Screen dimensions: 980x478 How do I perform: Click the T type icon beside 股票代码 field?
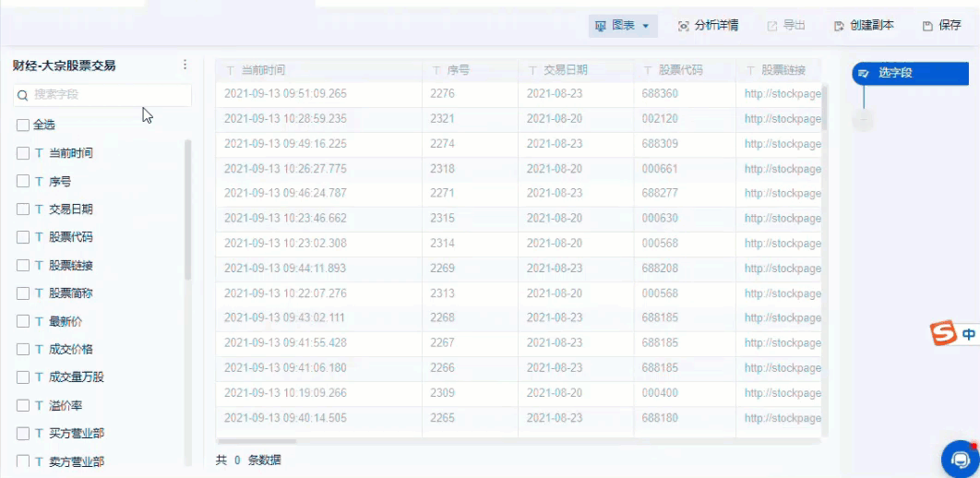(39, 237)
